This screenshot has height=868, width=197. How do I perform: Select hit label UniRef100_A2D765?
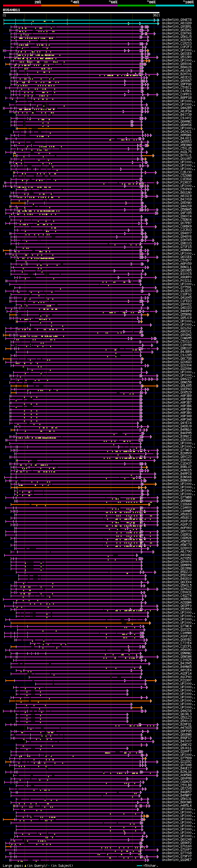pos(177,40)
